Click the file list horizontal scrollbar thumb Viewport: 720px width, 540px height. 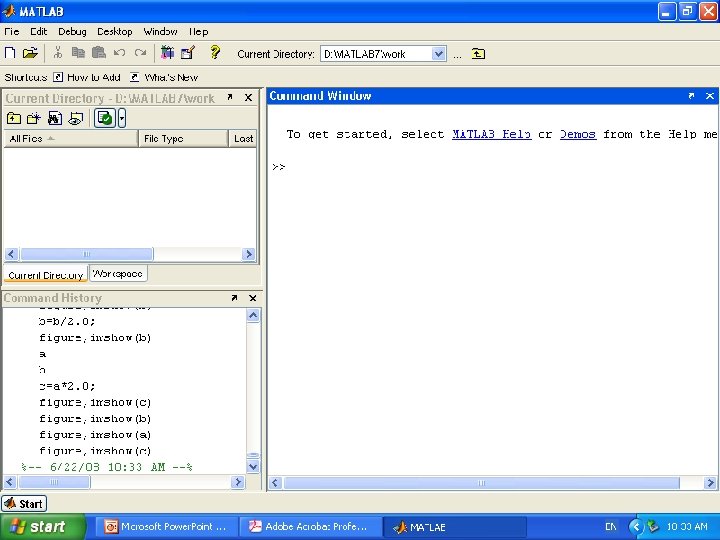click(86, 254)
